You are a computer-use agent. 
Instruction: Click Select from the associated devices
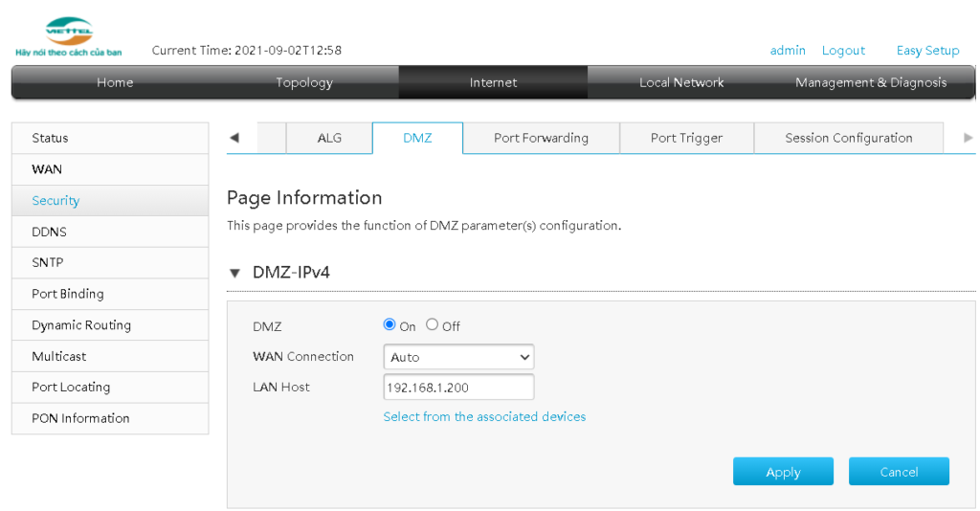tap(484, 417)
